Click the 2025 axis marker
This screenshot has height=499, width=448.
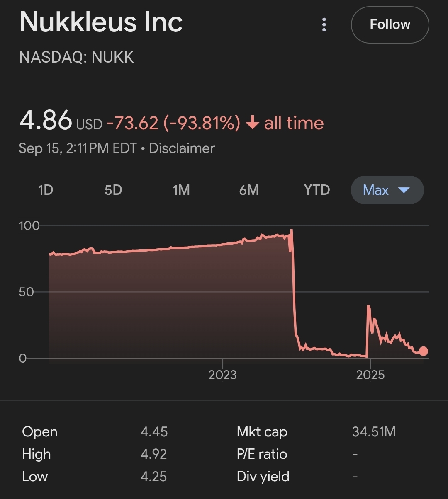(x=370, y=375)
